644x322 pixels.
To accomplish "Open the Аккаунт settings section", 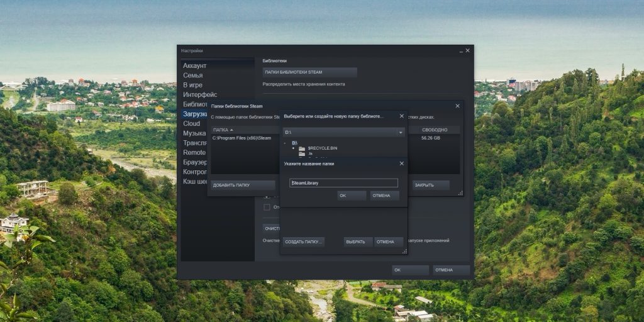I will click(194, 65).
